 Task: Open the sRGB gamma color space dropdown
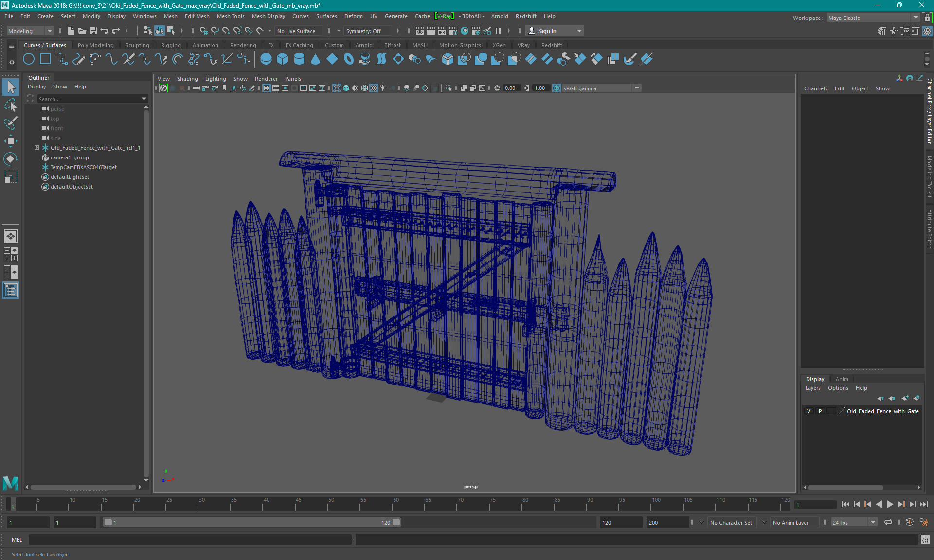602,88
